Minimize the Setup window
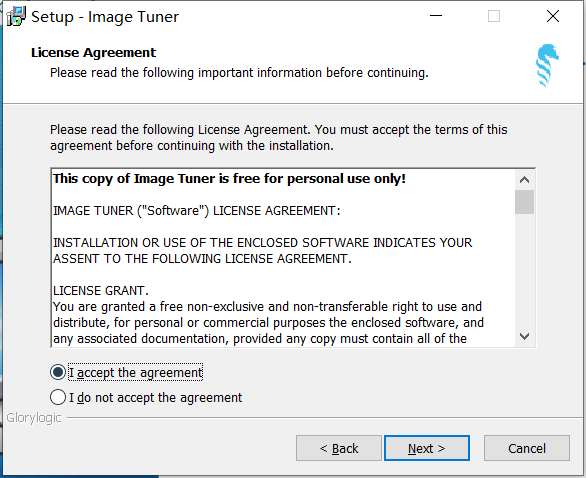586x478 pixels. (436, 16)
